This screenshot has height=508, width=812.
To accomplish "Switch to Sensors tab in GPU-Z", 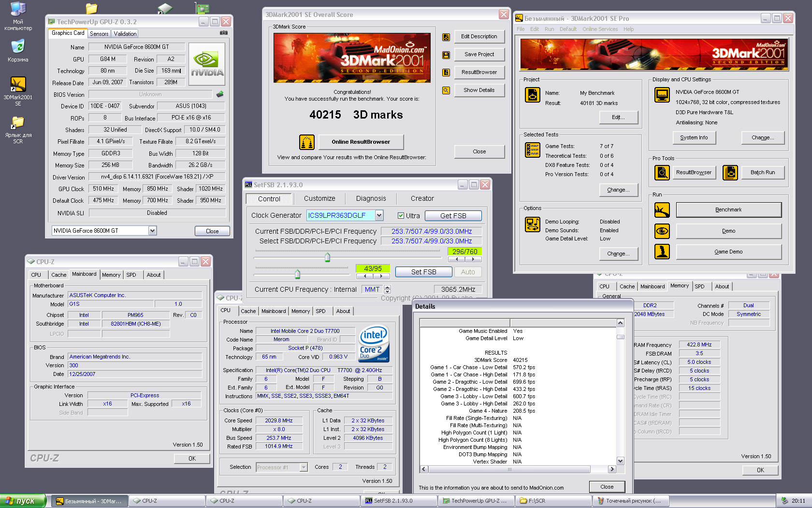I will [99, 34].
